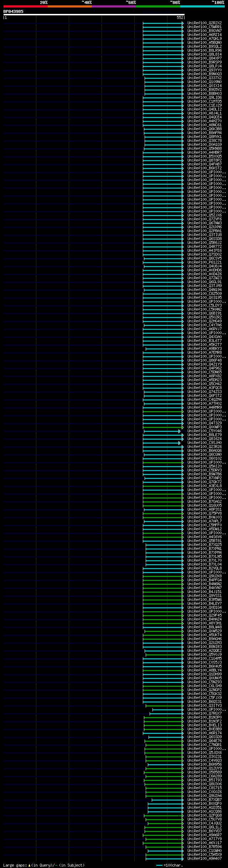Viewport: 228px width, 868px height.
Task: Click hit label UniRef100_Q4T329
Action: (204, 423)
